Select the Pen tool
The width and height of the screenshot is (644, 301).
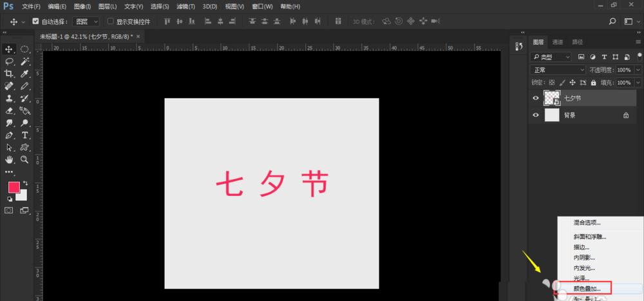(x=9, y=135)
